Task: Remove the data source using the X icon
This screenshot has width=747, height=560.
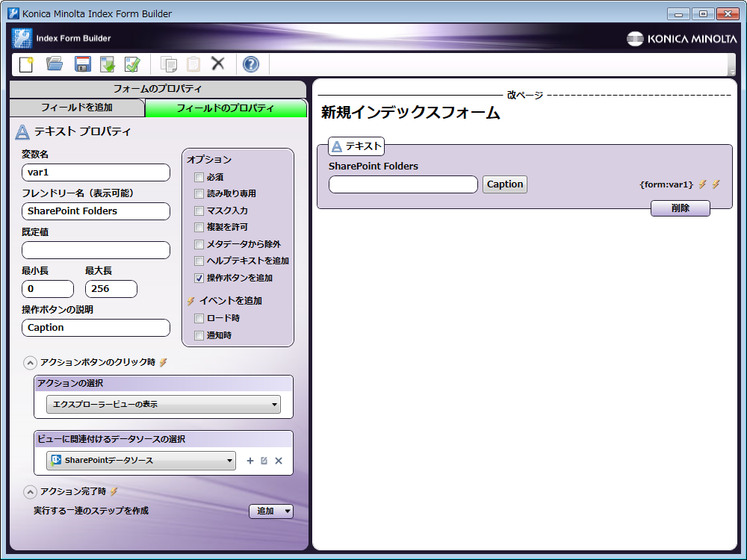Action: tap(278, 461)
